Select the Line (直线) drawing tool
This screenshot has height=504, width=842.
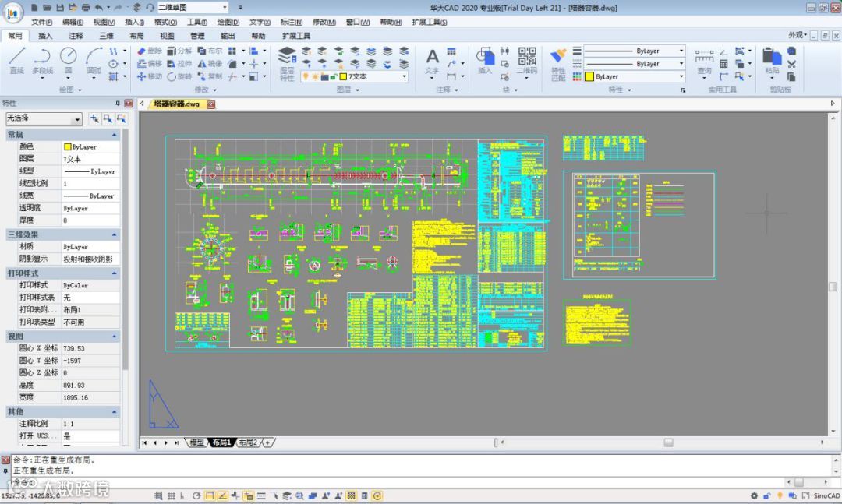click(x=16, y=60)
